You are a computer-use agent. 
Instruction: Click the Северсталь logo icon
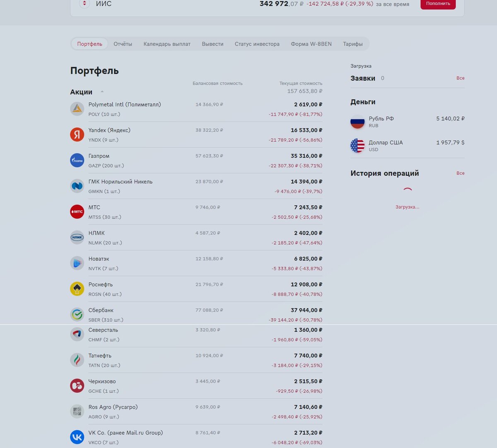click(77, 334)
